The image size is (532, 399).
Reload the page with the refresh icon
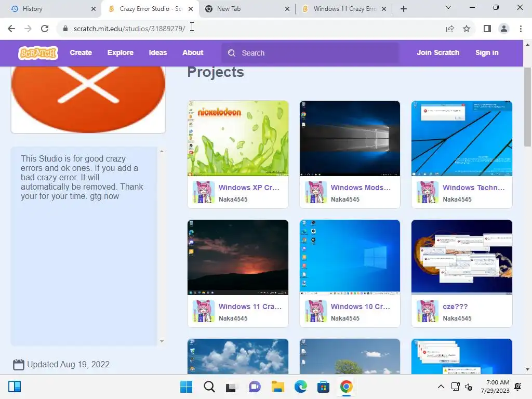[x=45, y=29]
